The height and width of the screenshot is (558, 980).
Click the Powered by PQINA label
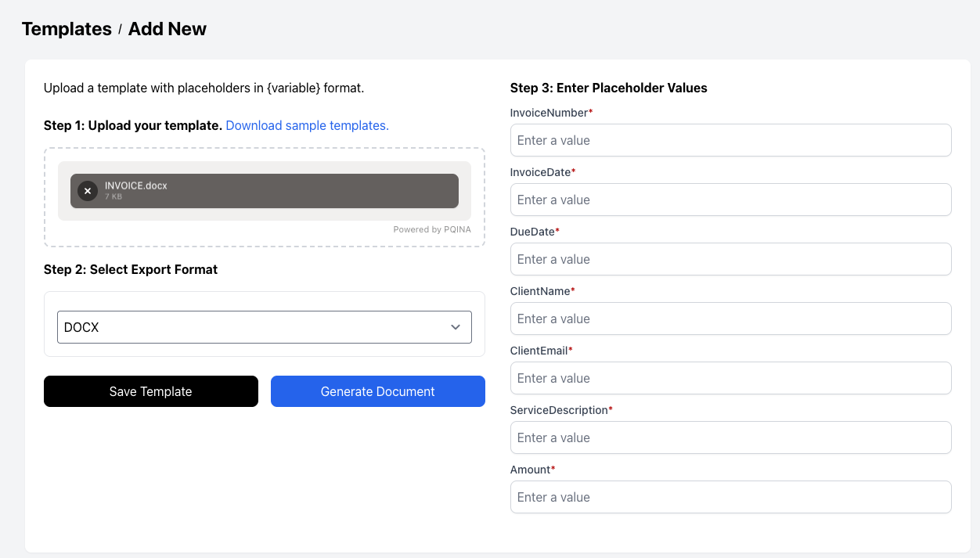(x=431, y=229)
